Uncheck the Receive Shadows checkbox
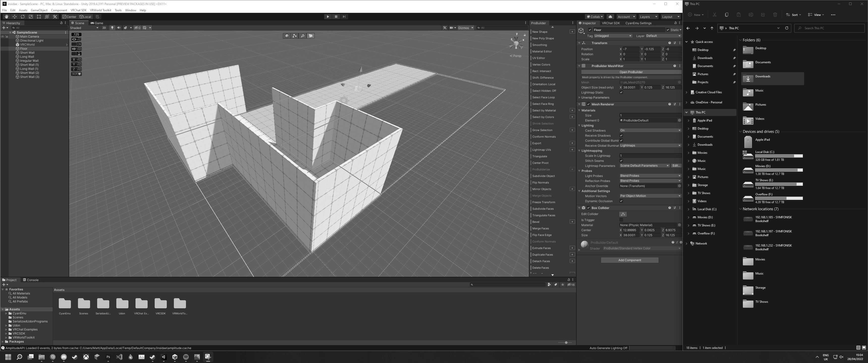This screenshot has height=363, width=868. (x=621, y=136)
